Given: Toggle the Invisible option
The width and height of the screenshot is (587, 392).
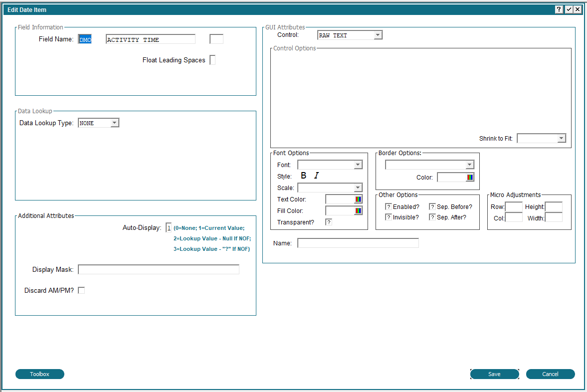Looking at the screenshot, I should pyautogui.click(x=388, y=217).
